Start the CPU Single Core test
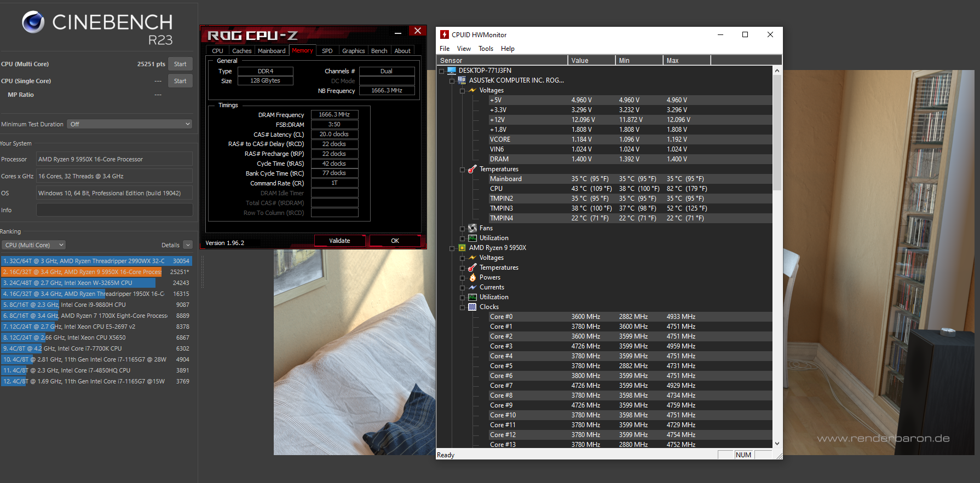Screen dimensions: 980x483 click(180, 81)
